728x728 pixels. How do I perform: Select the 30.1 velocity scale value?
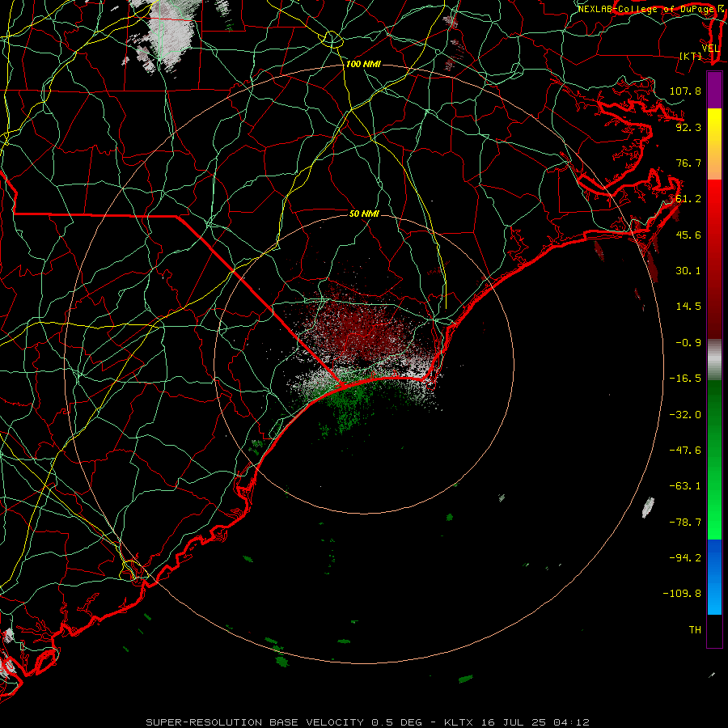pyautogui.click(x=688, y=271)
